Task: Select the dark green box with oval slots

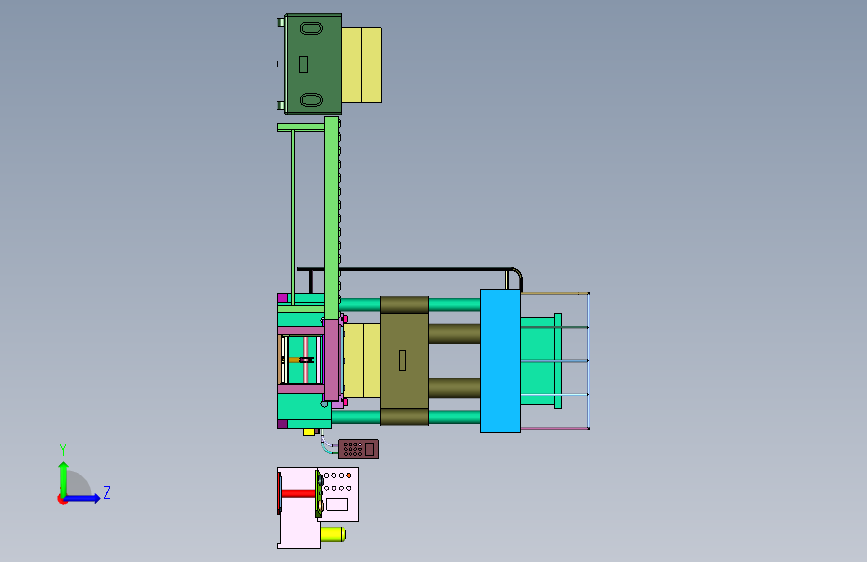Action: tap(313, 64)
